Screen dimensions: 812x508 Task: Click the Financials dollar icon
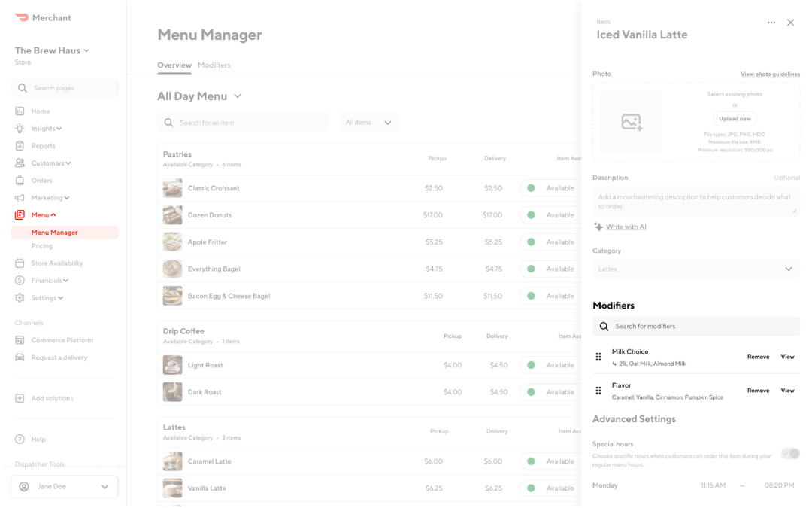tap(20, 281)
